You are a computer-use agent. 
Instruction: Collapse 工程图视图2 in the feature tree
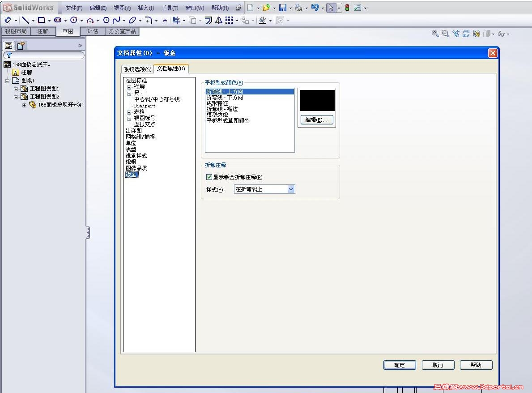pyautogui.click(x=16, y=97)
